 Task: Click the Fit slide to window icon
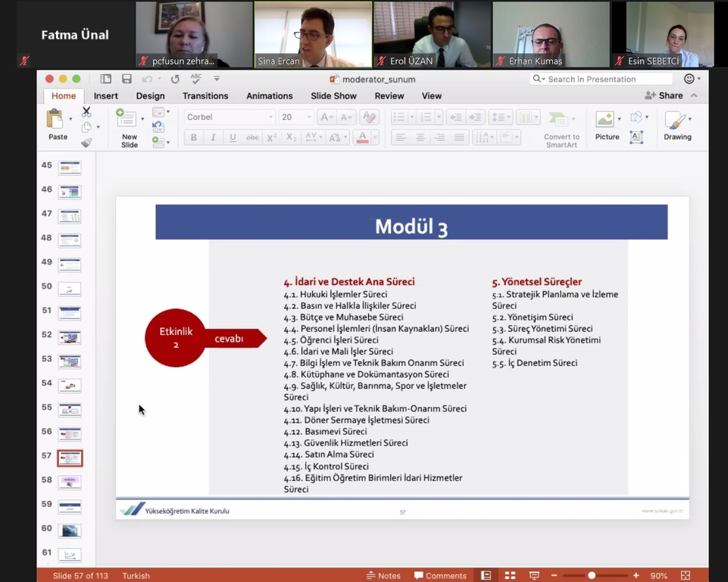coord(685,576)
